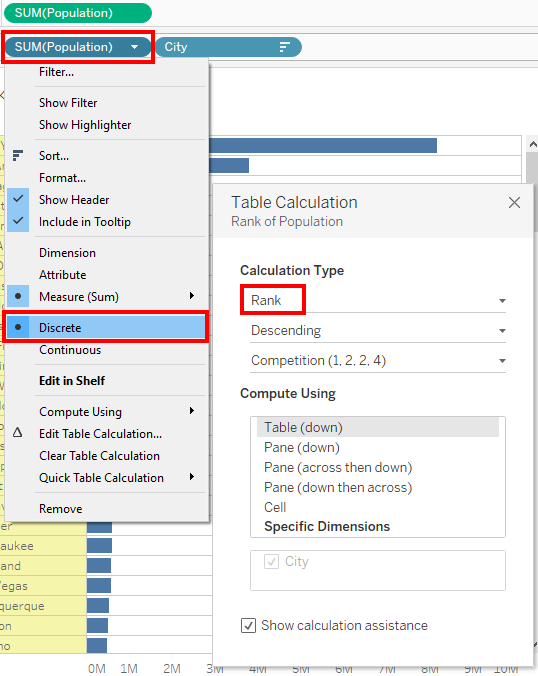Open the SUM(Population) pill dropdown arrow
The image size is (538, 676).
[134, 47]
